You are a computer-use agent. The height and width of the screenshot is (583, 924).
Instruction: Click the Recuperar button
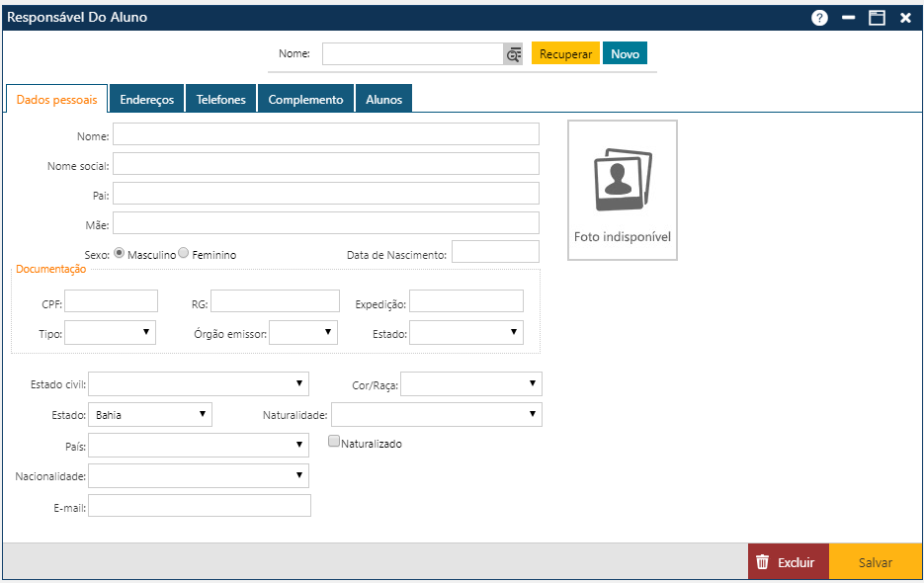point(565,54)
